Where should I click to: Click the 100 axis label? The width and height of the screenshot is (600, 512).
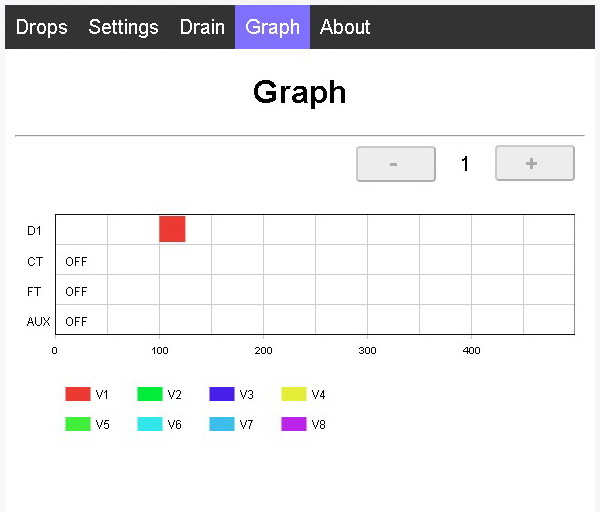pyautogui.click(x=160, y=351)
